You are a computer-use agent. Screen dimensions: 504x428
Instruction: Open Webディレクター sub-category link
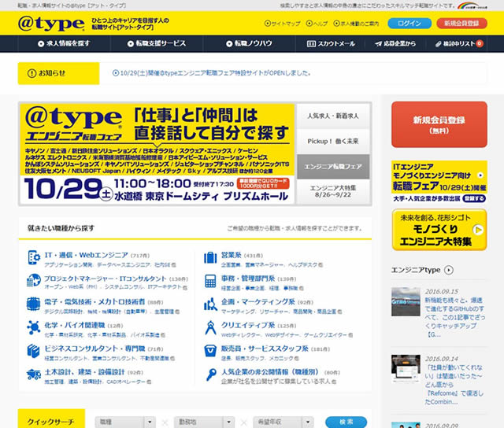click(x=241, y=335)
